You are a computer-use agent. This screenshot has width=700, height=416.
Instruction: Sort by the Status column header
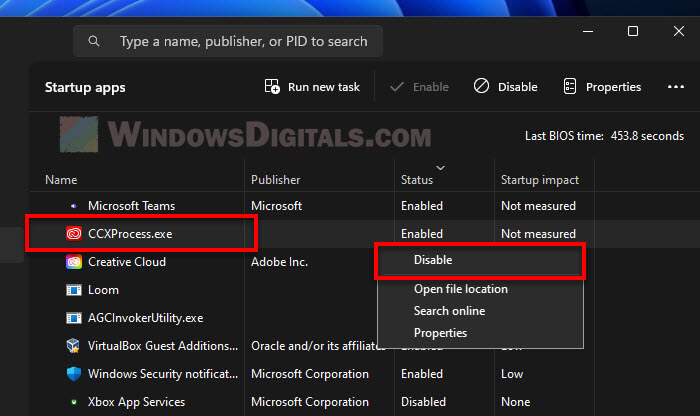(x=417, y=180)
